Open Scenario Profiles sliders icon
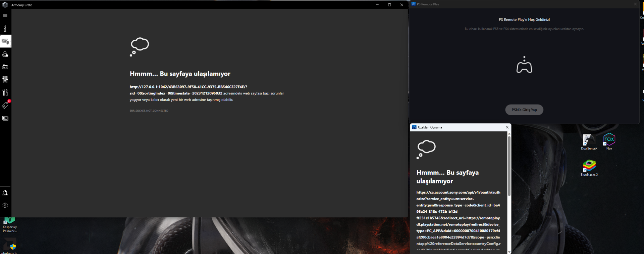This screenshot has height=254, width=644. pos(5,79)
